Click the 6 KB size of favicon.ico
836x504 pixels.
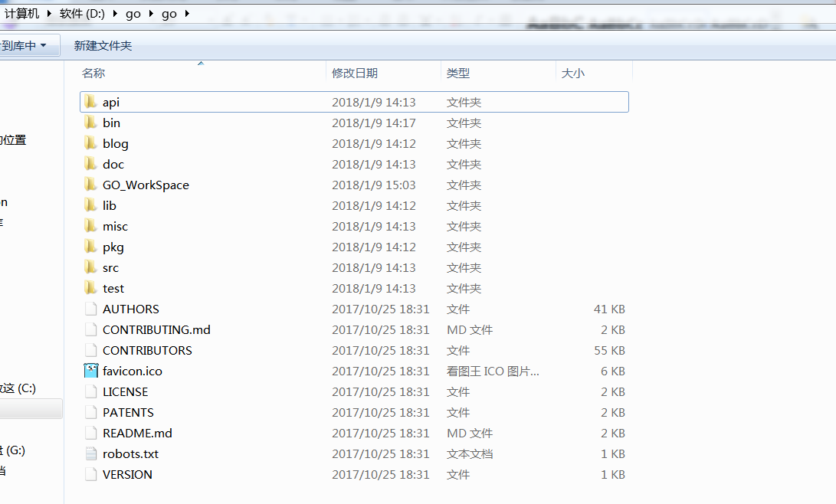tap(612, 371)
